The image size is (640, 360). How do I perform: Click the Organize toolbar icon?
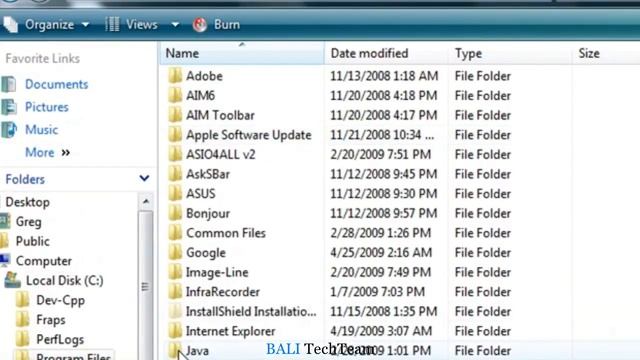click(11, 24)
